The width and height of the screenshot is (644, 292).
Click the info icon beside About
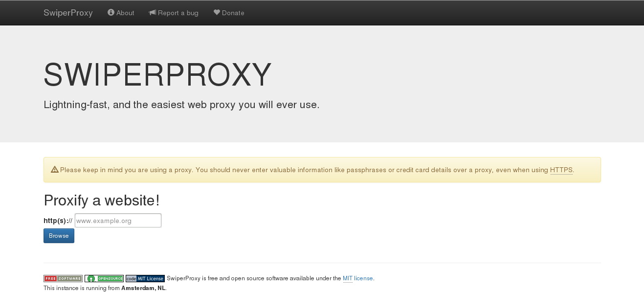(x=111, y=13)
